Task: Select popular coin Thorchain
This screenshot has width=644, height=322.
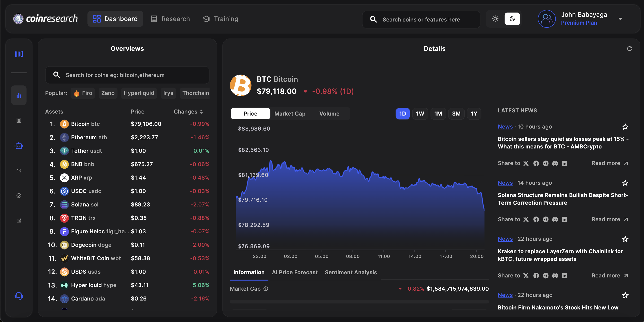Action: click(x=195, y=93)
